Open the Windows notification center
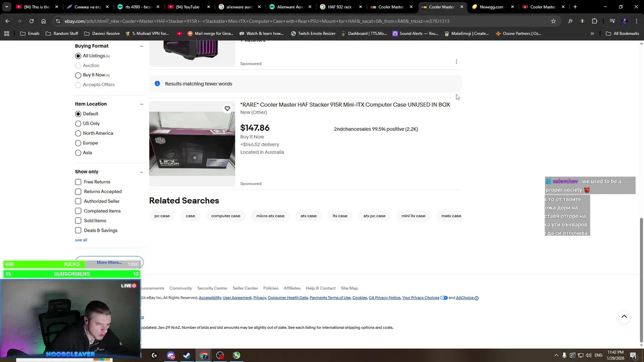The image size is (644, 362). pyautogui.click(x=633, y=355)
